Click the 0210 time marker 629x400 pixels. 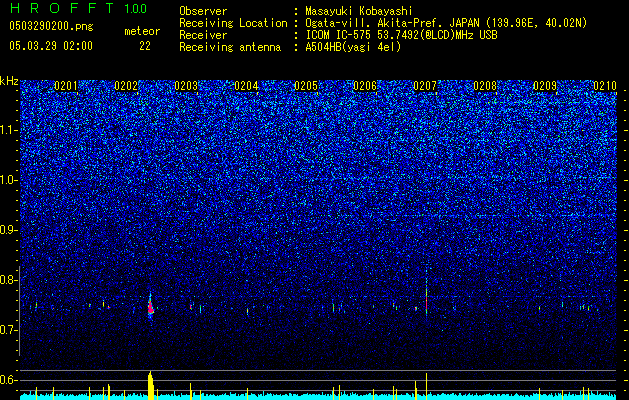[605, 86]
